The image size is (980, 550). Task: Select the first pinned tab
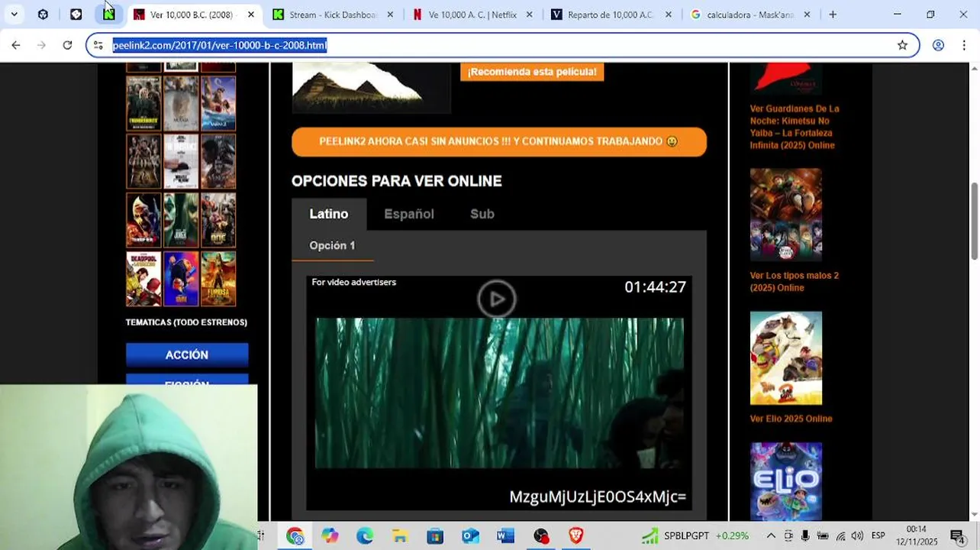click(43, 15)
